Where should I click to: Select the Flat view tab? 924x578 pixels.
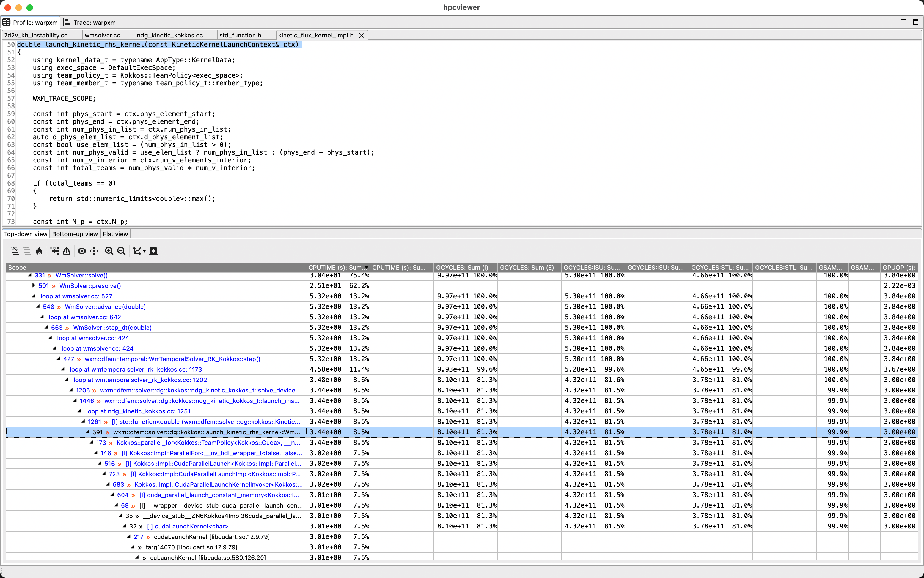(x=115, y=234)
